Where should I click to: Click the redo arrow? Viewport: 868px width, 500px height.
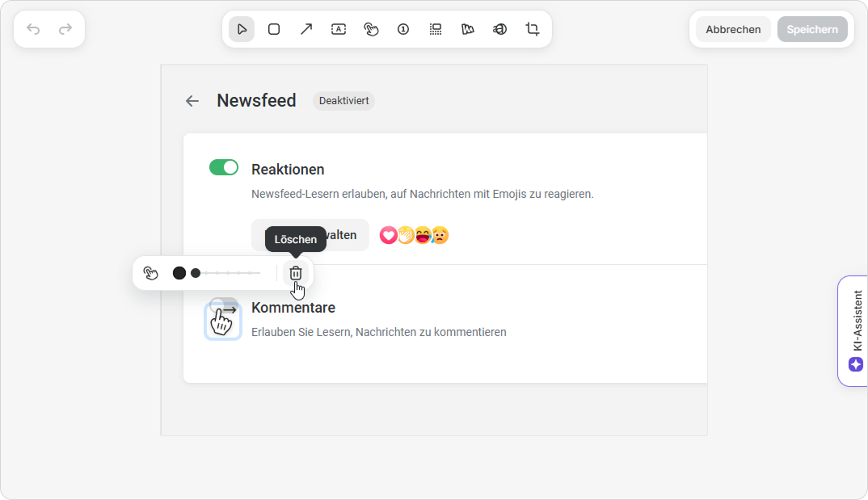tap(65, 29)
